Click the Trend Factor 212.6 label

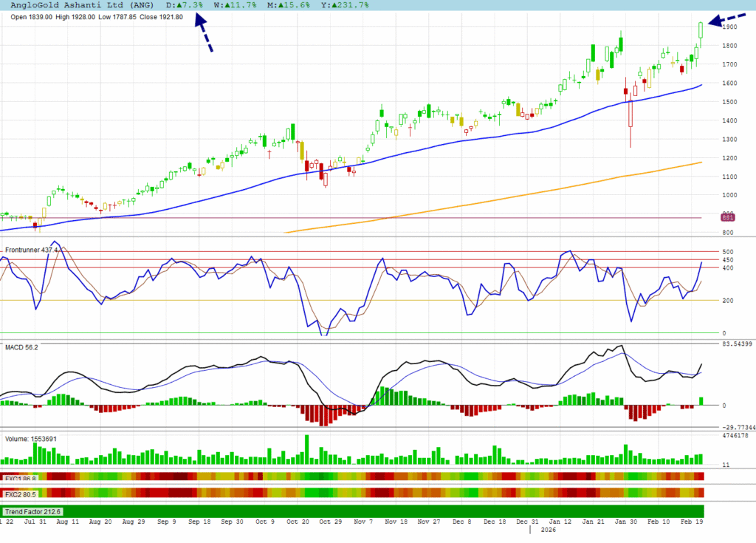point(34,511)
